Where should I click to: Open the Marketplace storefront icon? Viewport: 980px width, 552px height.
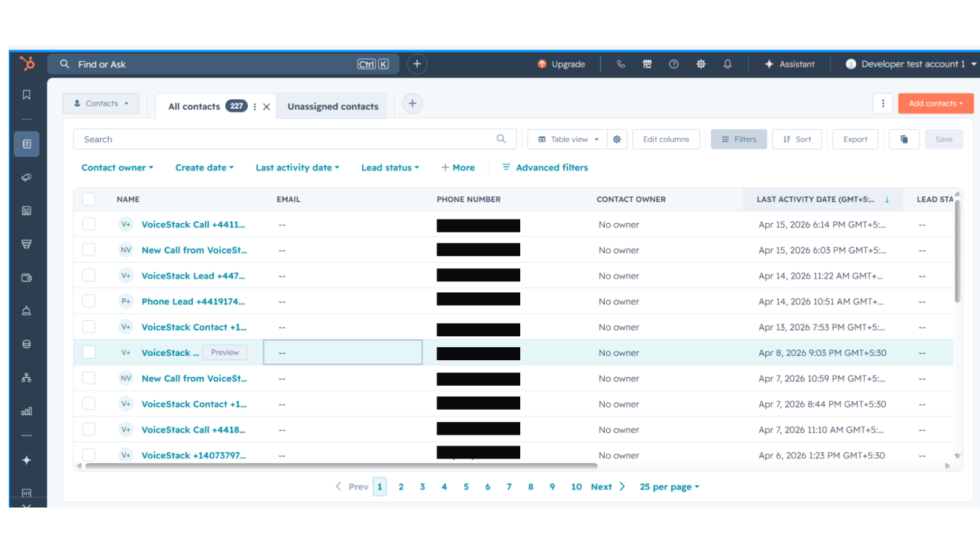pos(647,64)
